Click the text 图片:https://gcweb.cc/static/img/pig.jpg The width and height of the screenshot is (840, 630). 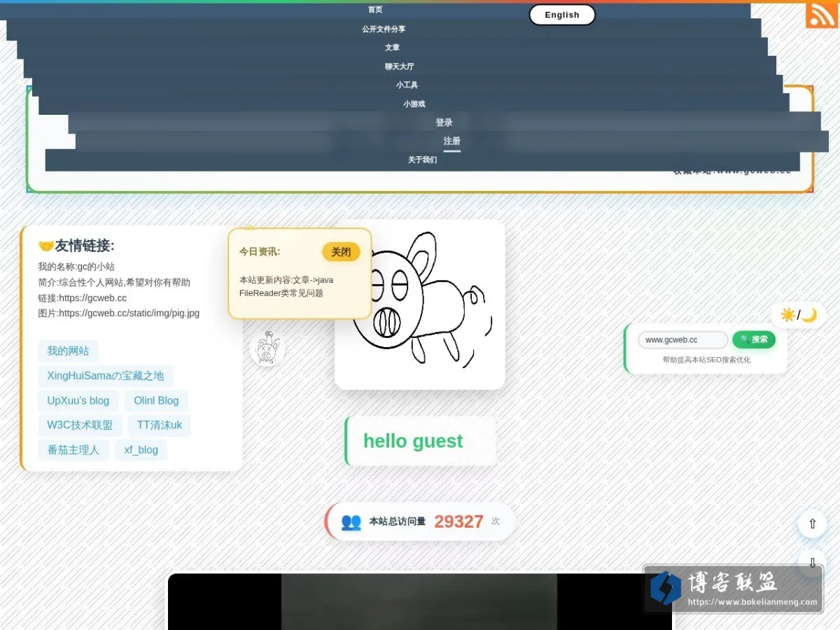coord(119,314)
